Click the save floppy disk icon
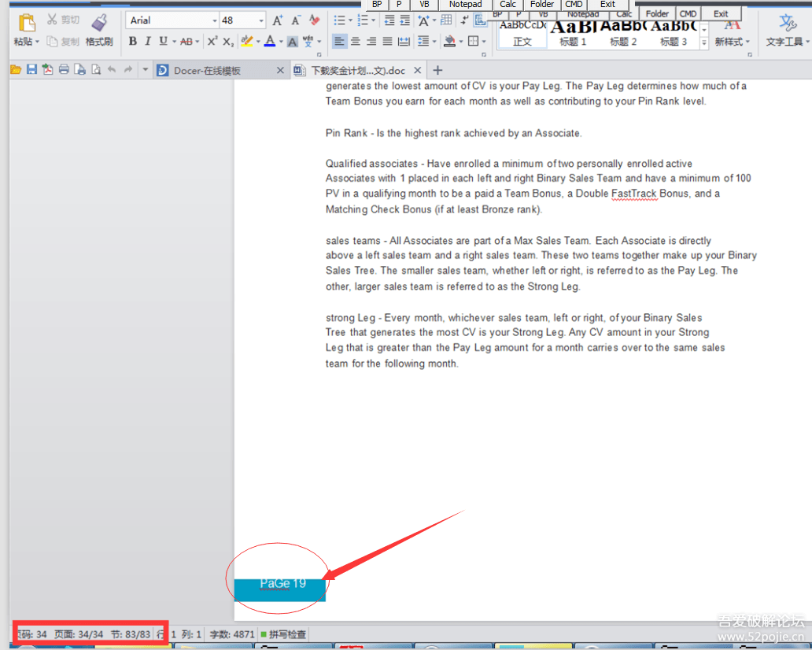The width and height of the screenshot is (812, 650). tap(32, 70)
